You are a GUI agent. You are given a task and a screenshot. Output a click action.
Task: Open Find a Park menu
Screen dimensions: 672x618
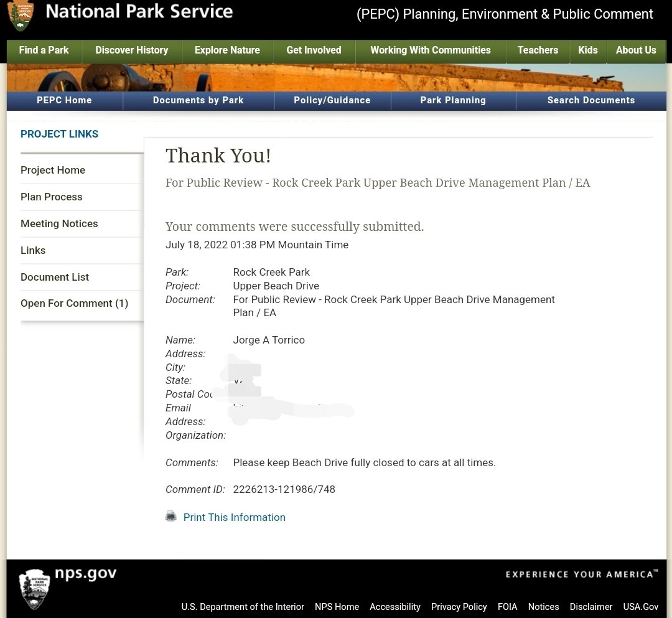(x=44, y=50)
